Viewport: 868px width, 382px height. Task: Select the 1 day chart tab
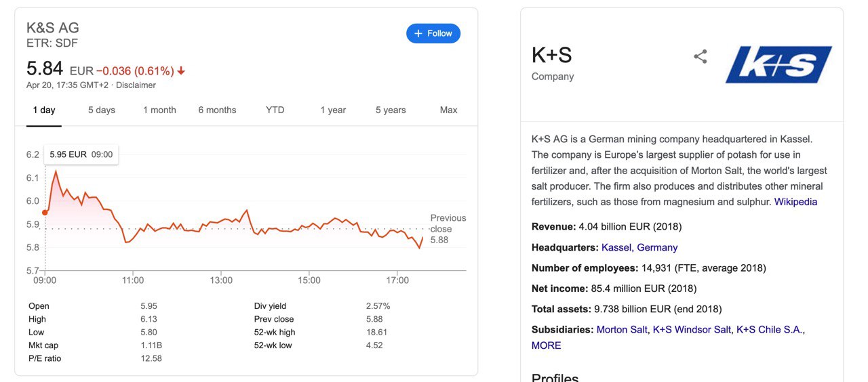(44, 110)
